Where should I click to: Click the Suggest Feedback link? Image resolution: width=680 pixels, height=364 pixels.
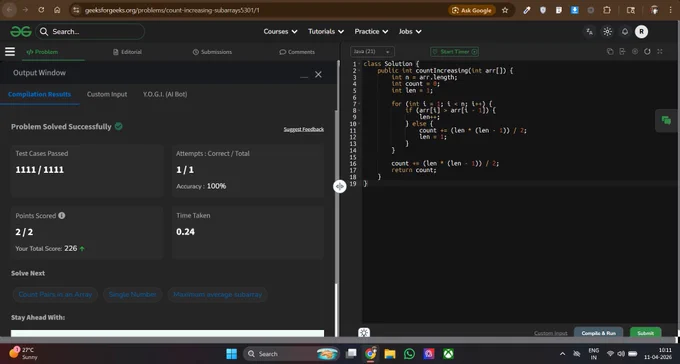click(x=304, y=129)
